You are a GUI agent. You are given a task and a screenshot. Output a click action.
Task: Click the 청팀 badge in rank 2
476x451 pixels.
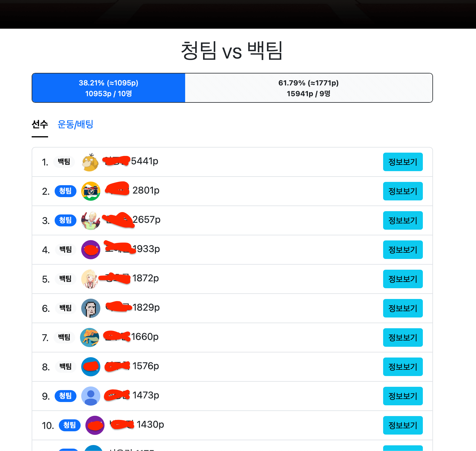pos(65,191)
